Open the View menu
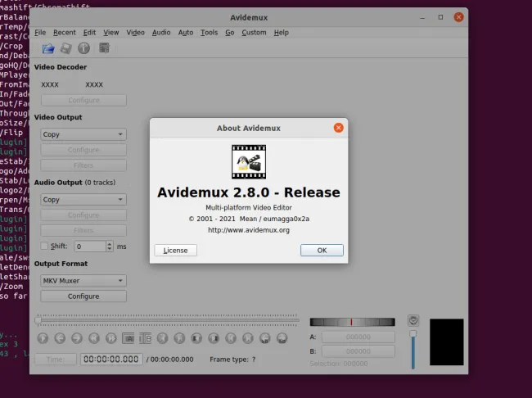This screenshot has width=532, height=398. (x=111, y=32)
